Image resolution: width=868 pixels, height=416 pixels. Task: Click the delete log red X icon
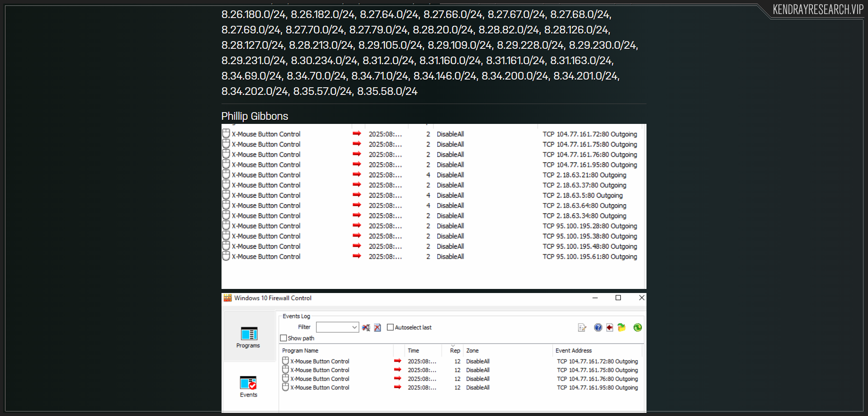coord(377,327)
